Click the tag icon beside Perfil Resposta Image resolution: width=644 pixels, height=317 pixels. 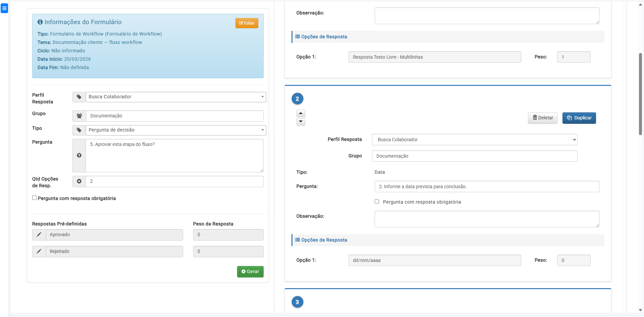(x=79, y=97)
